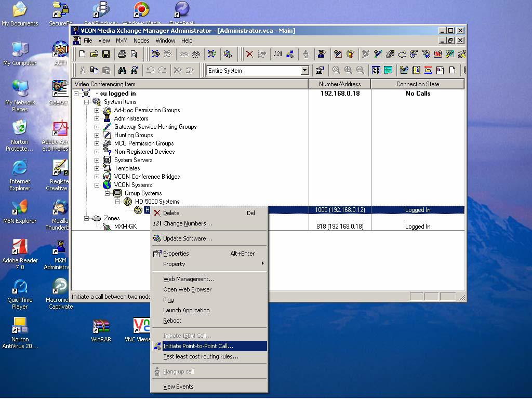Click the Print Preview toolbar icon
532x399 pixels.
click(134, 54)
